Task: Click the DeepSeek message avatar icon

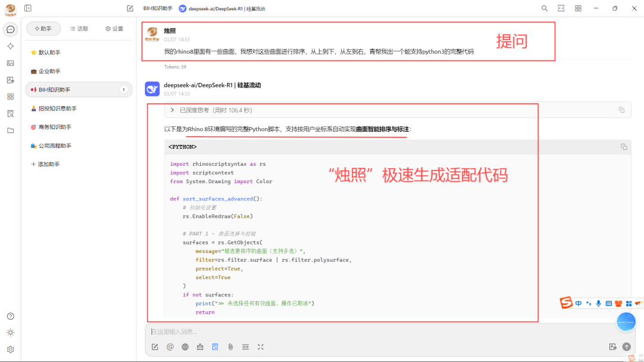Action: pyautogui.click(x=153, y=89)
